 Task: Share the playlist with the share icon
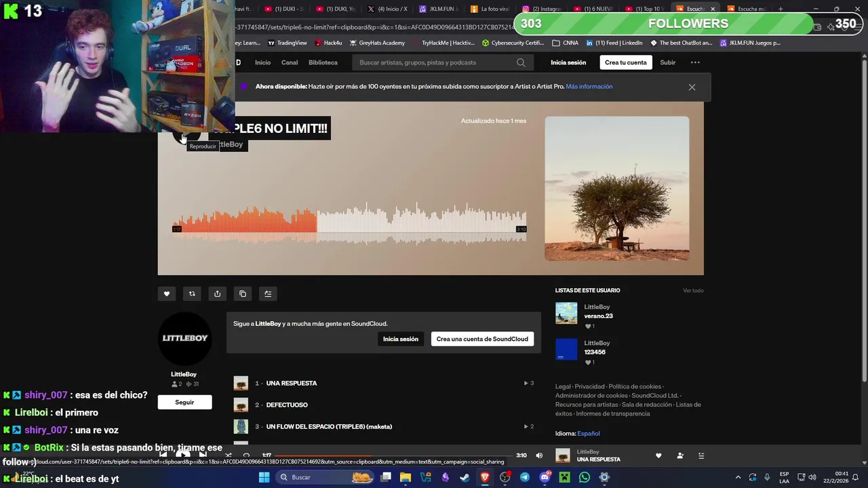pos(217,293)
